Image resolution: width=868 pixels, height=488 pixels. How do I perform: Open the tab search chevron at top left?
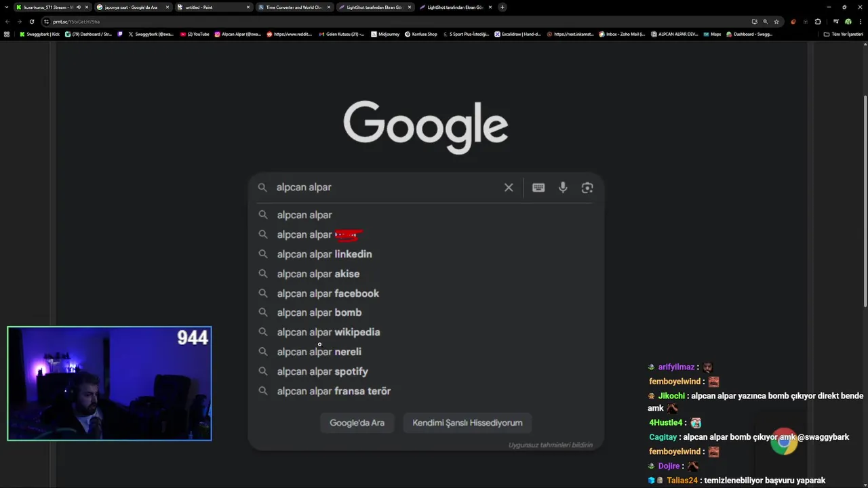7,7
